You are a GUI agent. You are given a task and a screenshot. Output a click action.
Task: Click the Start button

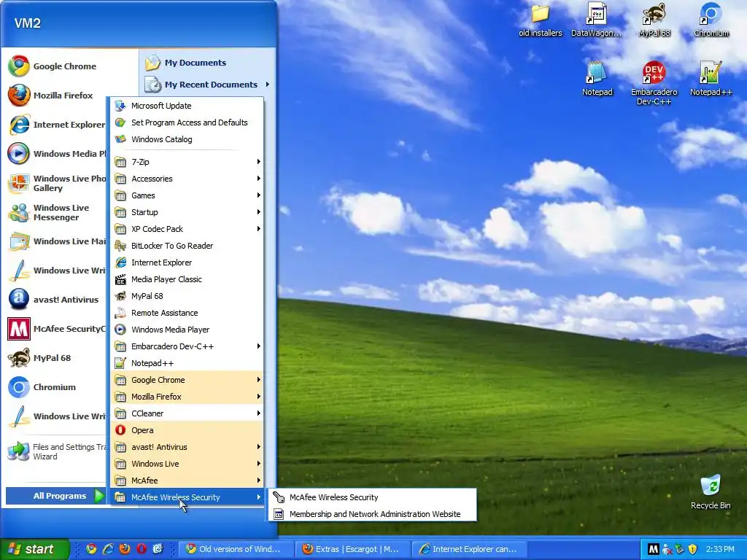click(x=34, y=549)
